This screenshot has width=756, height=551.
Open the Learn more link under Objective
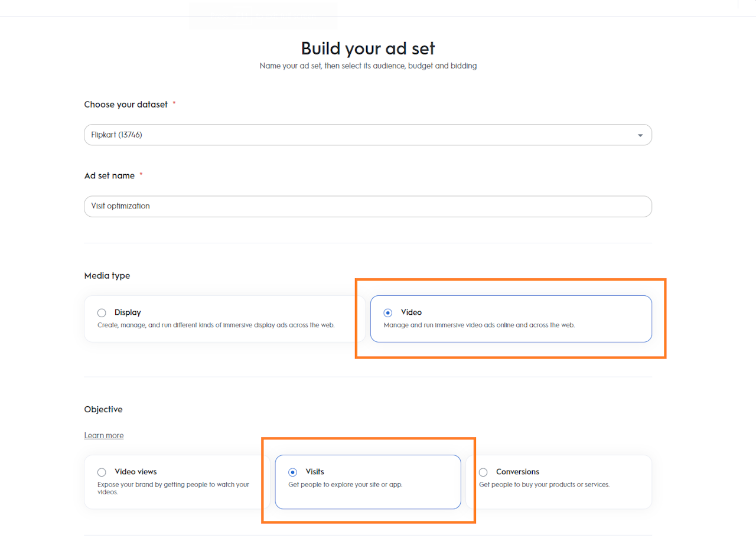pos(104,435)
